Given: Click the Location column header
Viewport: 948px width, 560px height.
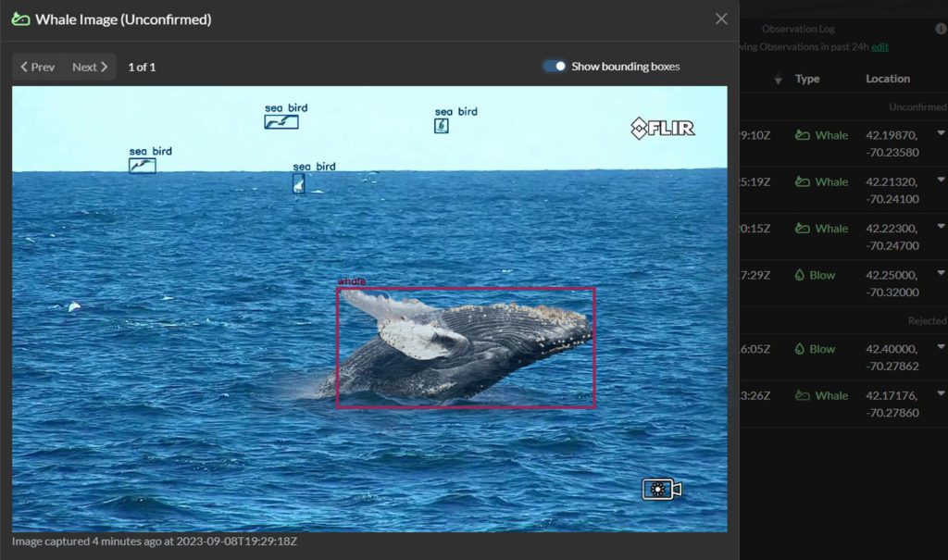Looking at the screenshot, I should (887, 79).
